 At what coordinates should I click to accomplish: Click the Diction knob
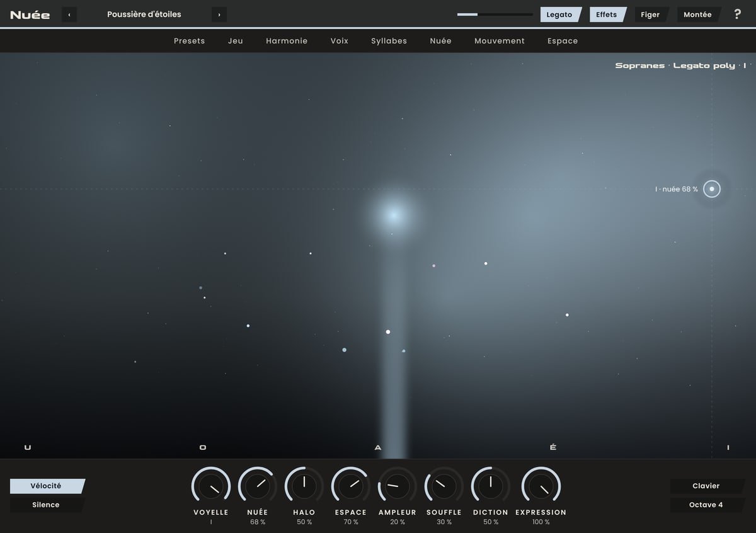(491, 486)
